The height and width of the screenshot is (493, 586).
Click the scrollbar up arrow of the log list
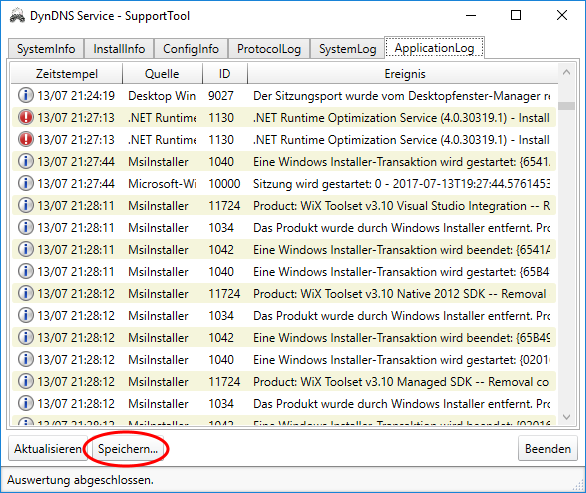tap(567, 72)
